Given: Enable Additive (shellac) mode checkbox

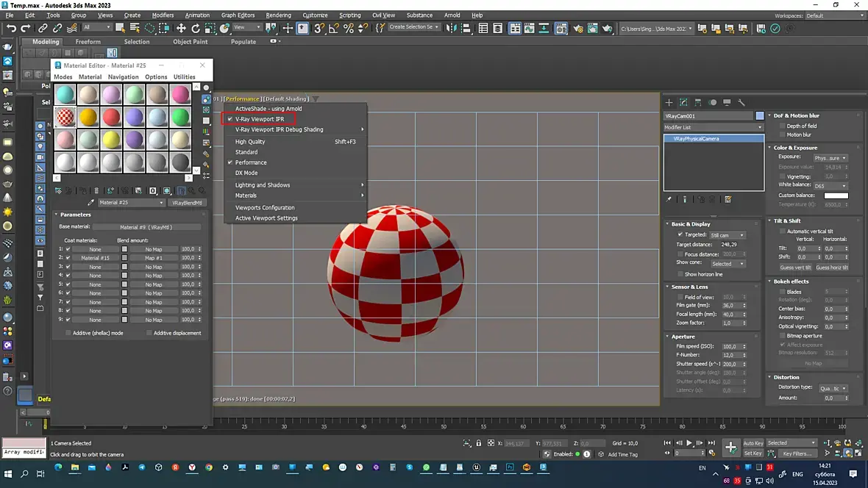Looking at the screenshot, I should click(68, 333).
